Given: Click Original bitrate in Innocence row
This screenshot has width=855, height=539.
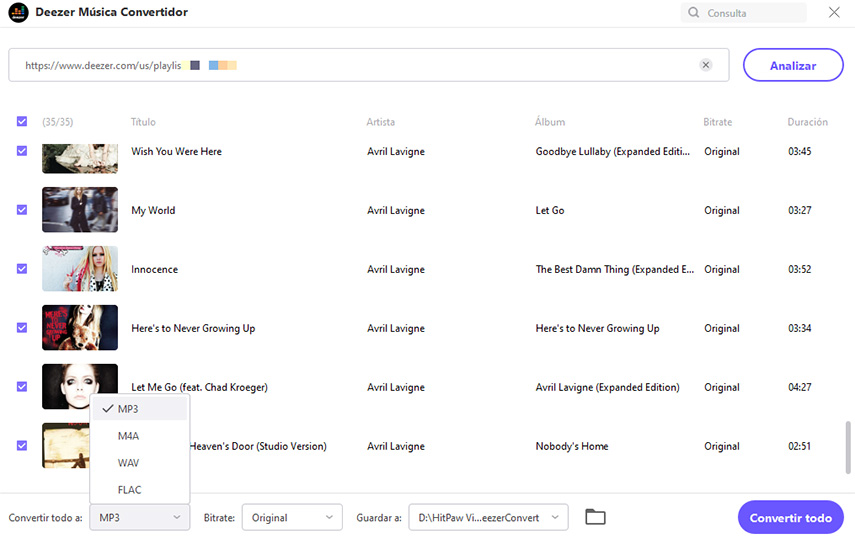Looking at the screenshot, I should (721, 269).
